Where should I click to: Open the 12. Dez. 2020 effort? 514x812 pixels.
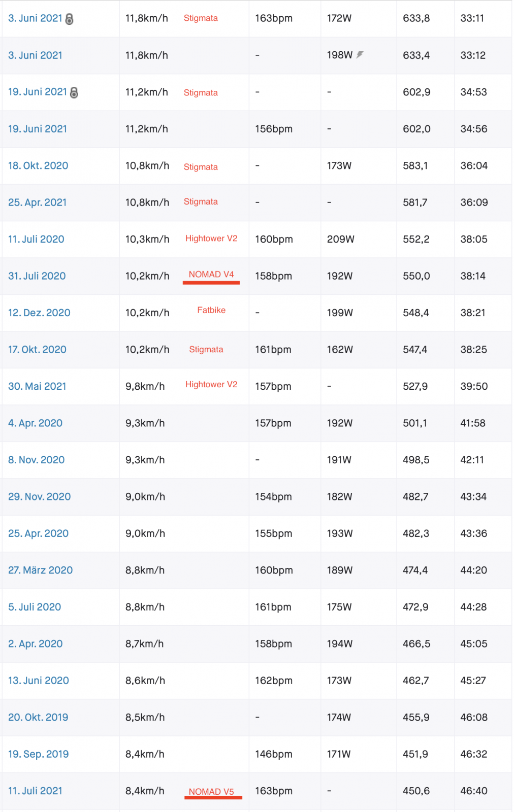[x=39, y=313]
